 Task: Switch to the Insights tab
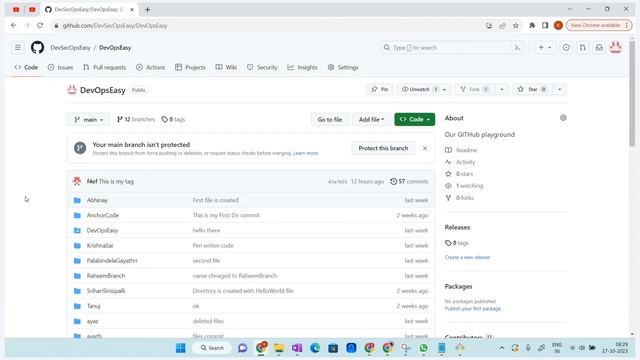(x=302, y=67)
